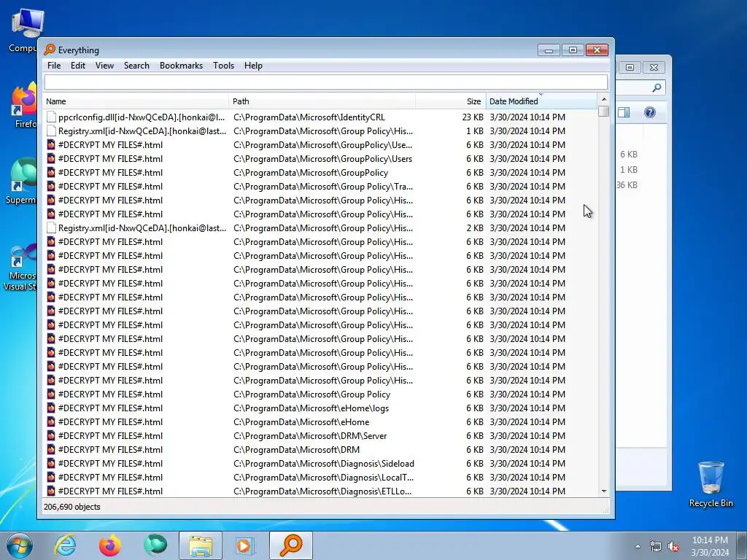Click the HTML icon in the Microsoft\eHome row
Screen dimensions: 747x560
(51, 422)
